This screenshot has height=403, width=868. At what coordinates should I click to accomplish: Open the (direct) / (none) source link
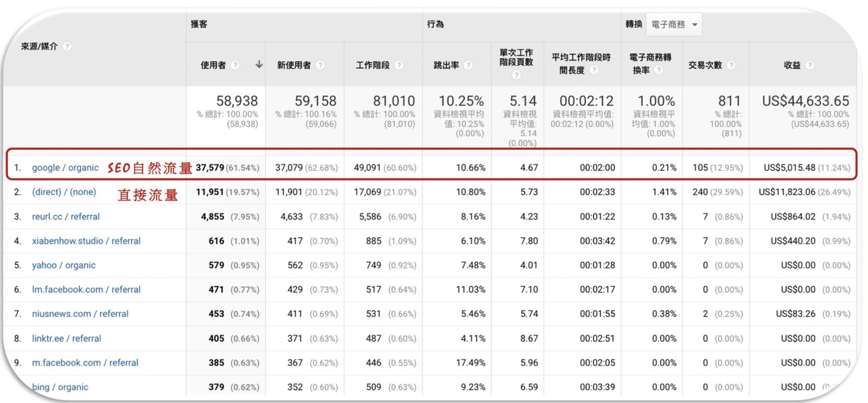[x=64, y=192]
